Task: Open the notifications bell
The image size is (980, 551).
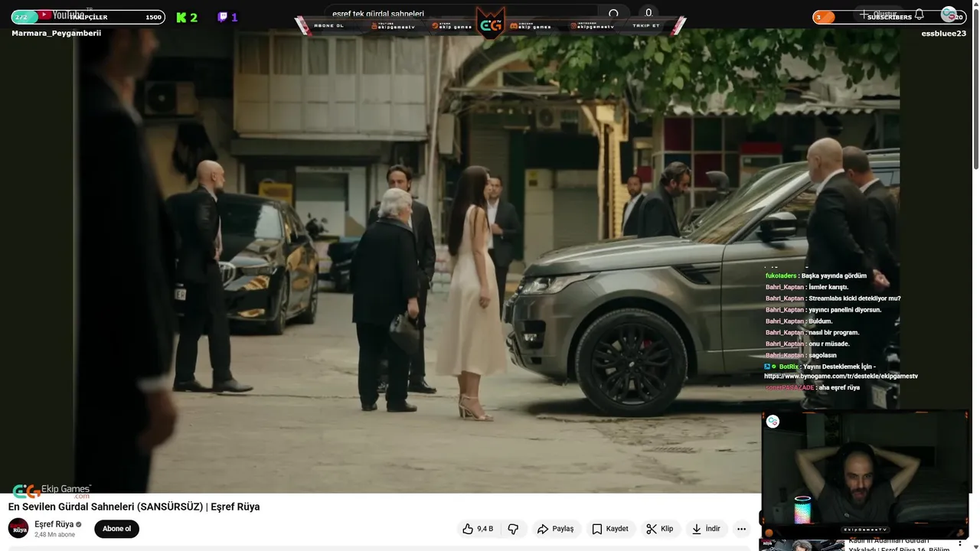Action: [x=919, y=14]
